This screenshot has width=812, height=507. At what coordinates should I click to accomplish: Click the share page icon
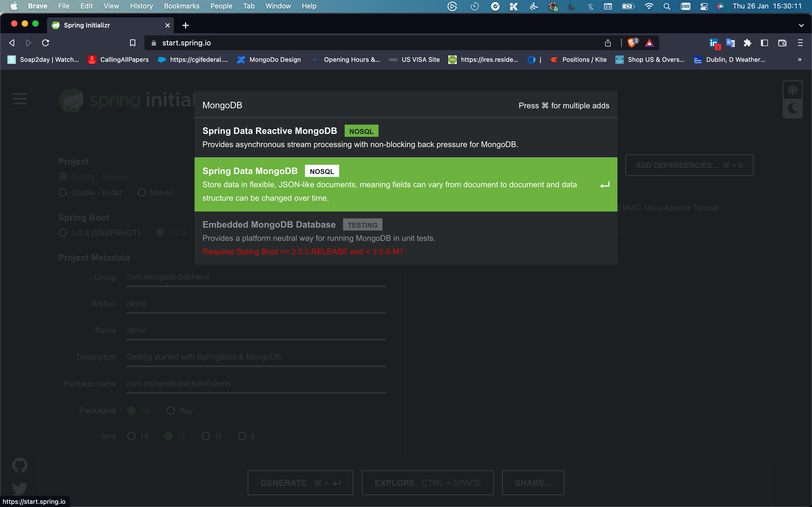pyautogui.click(x=608, y=43)
